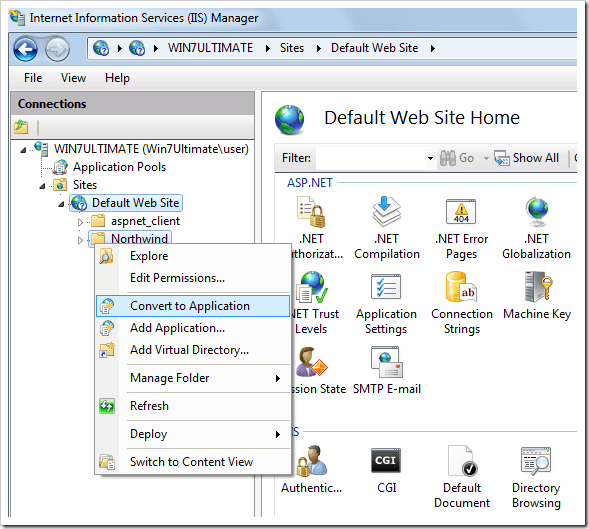Expand arrow after WIN7ULTIMATE in breadcrumb
The height and width of the screenshot is (529, 589).
[268, 48]
